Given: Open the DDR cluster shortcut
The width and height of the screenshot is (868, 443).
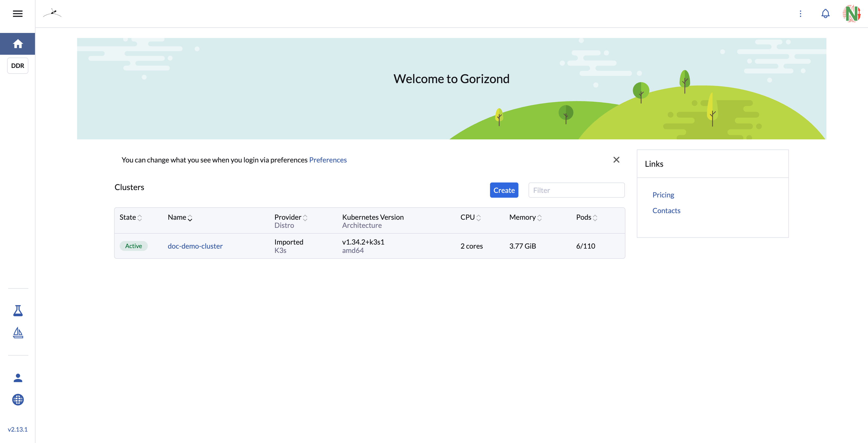Looking at the screenshot, I should tap(17, 66).
